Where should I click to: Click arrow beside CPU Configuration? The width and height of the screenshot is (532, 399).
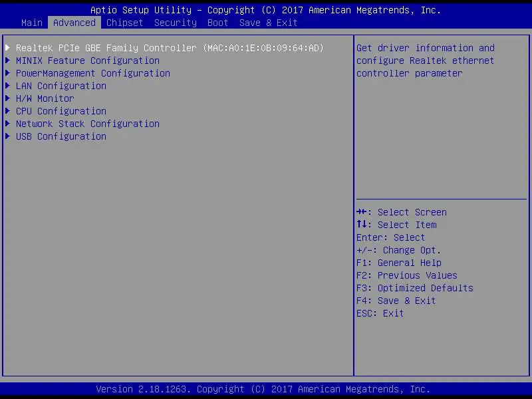[7, 110]
